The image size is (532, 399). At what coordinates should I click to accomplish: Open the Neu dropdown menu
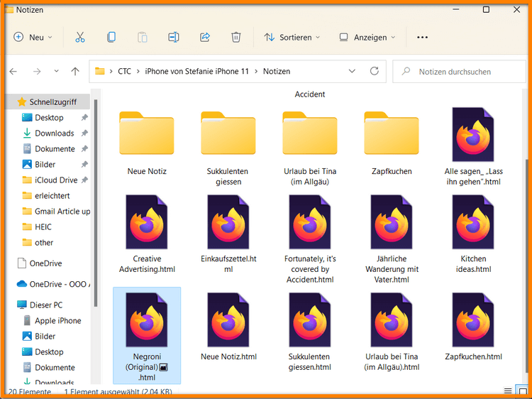tap(33, 37)
